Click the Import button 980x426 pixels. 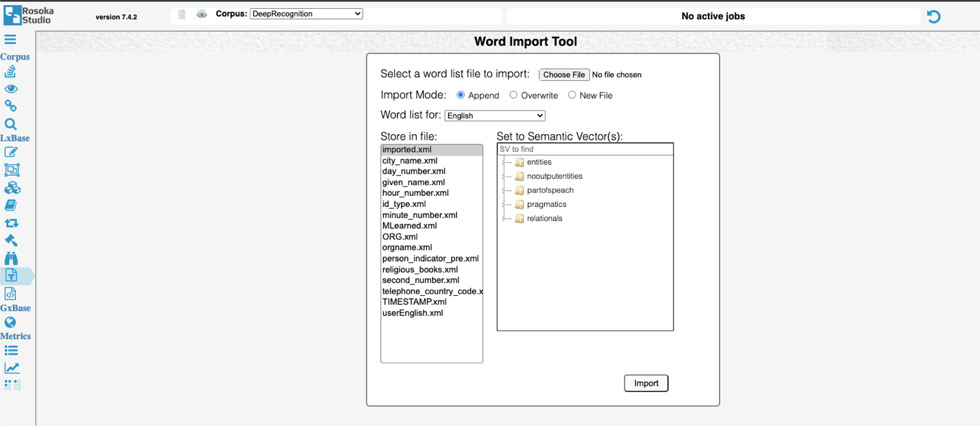tap(646, 383)
